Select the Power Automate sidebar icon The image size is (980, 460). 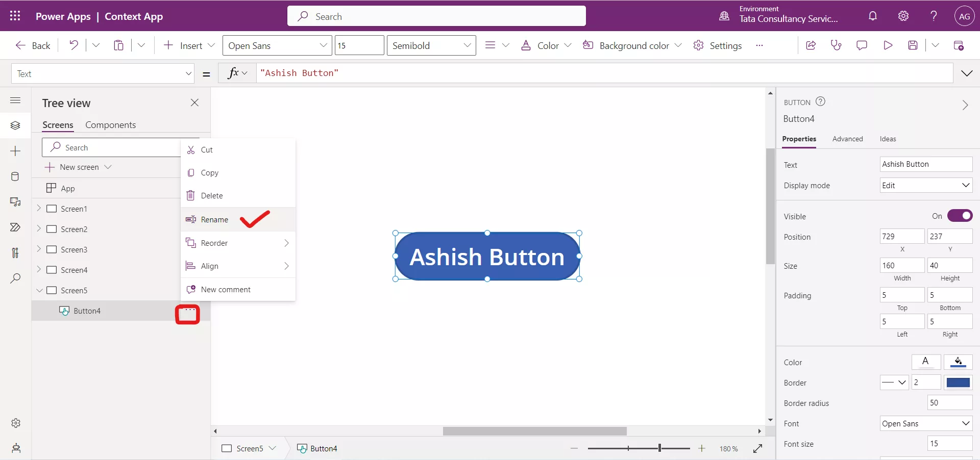15,228
